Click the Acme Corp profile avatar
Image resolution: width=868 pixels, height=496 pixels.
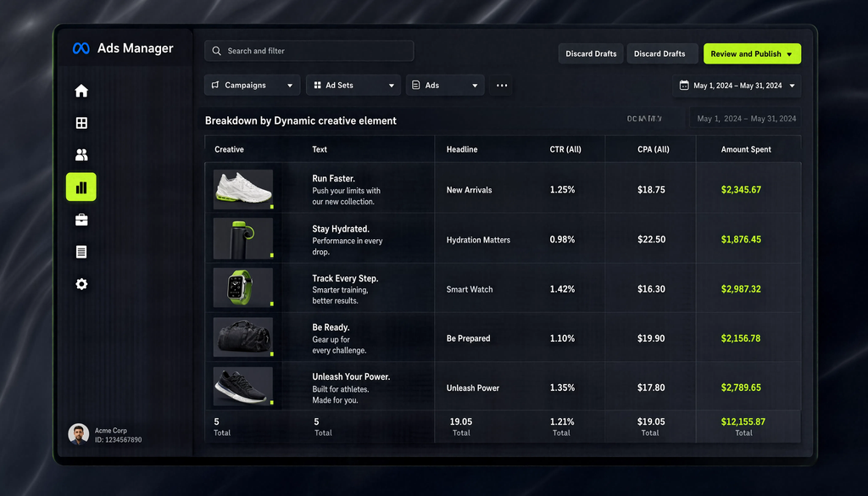click(79, 434)
